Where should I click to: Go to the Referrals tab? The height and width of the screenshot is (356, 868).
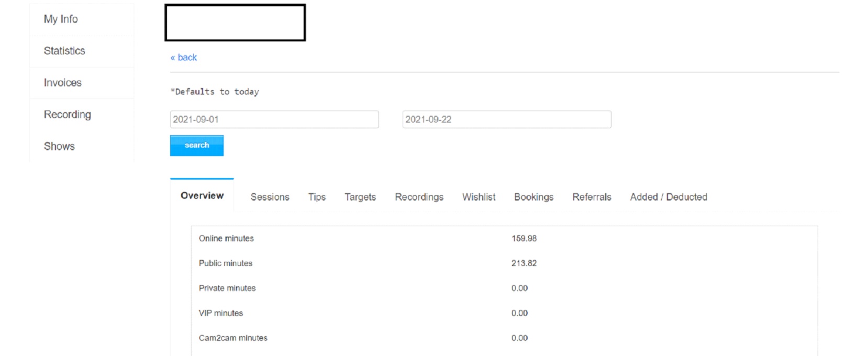coord(592,197)
